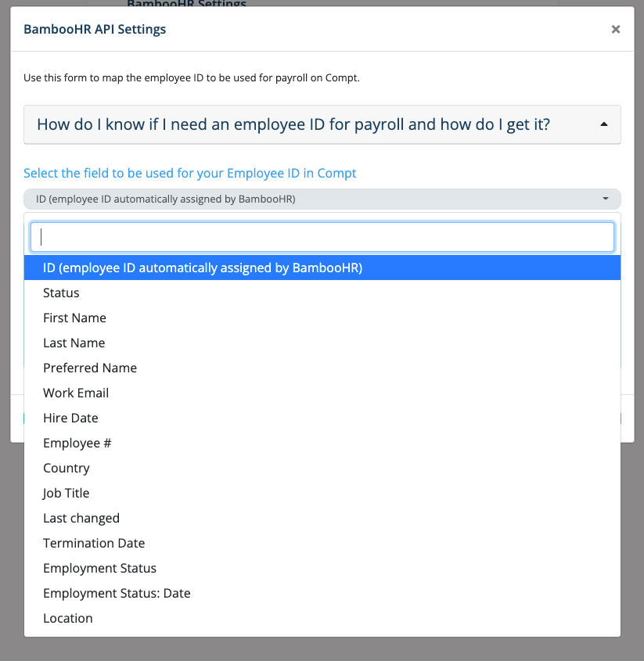Choose Preferred Name option
The image size is (644, 661).
pos(90,368)
